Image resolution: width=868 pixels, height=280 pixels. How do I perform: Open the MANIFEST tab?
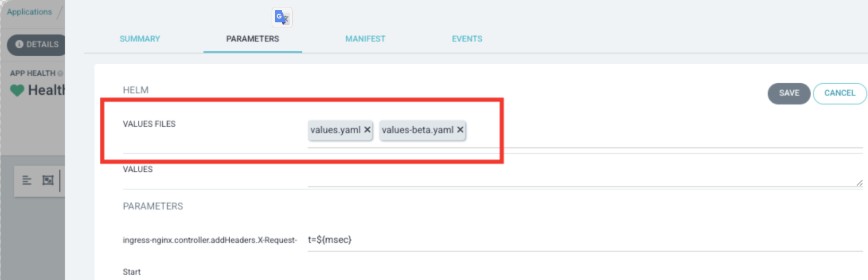[365, 39]
